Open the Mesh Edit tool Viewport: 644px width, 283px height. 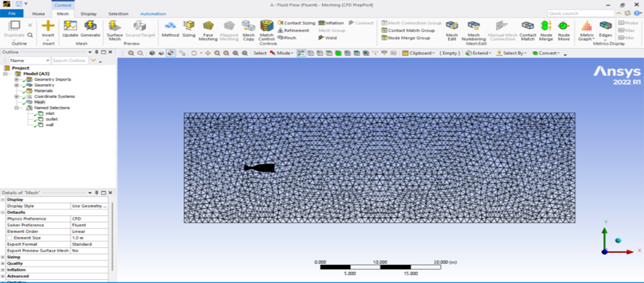coord(452,30)
